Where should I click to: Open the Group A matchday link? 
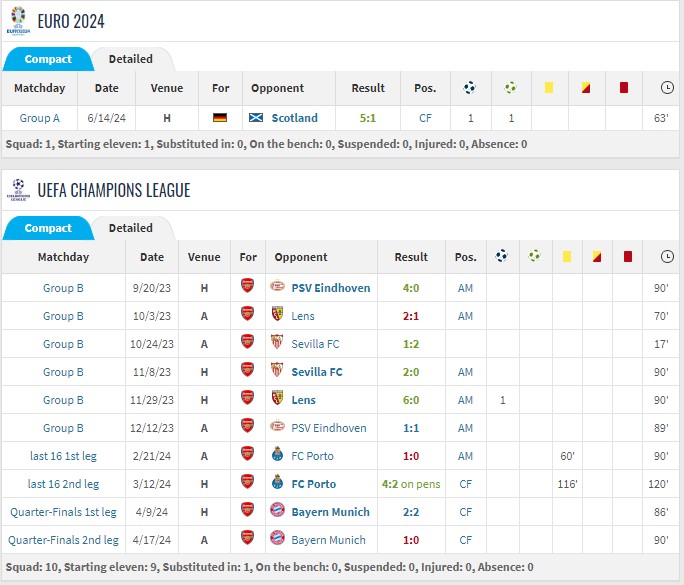point(40,118)
